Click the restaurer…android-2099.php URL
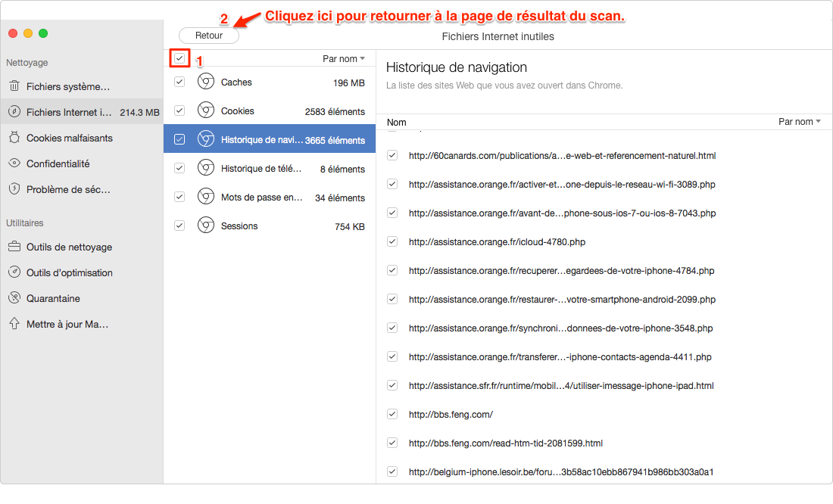Image resolution: width=833 pixels, height=504 pixels. point(562,299)
